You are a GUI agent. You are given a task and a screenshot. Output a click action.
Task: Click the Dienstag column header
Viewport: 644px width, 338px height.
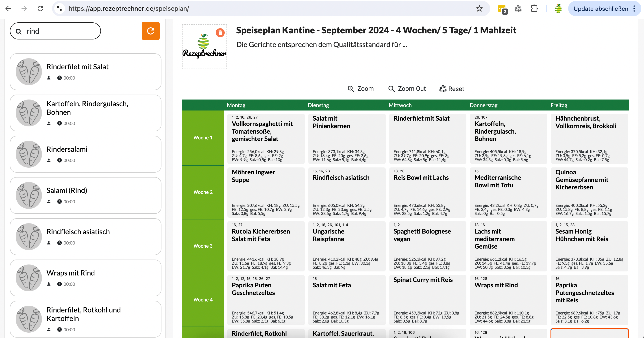pyautogui.click(x=318, y=105)
